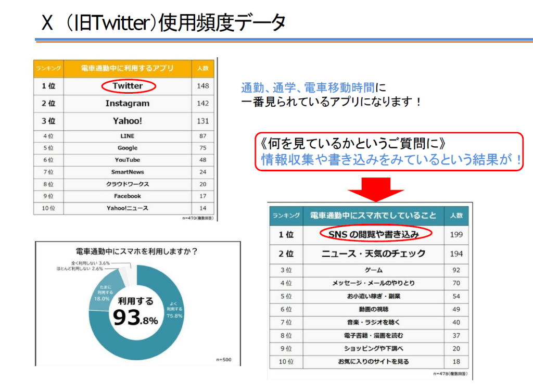The height and width of the screenshot is (392, 533).
Task: Click the n=470 footnote under app table
Action: 198,218
